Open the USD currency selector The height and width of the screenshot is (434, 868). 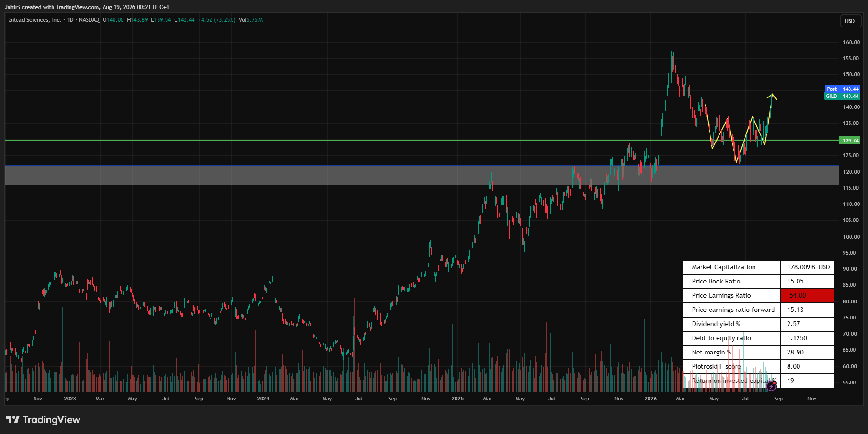(850, 21)
